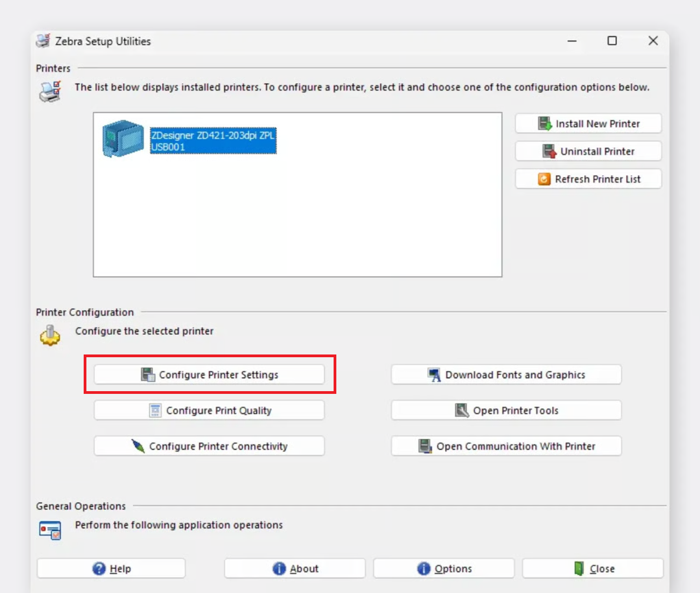This screenshot has height=593, width=700.
Task: Open Configure Printer Connectivity
Action: (x=209, y=446)
